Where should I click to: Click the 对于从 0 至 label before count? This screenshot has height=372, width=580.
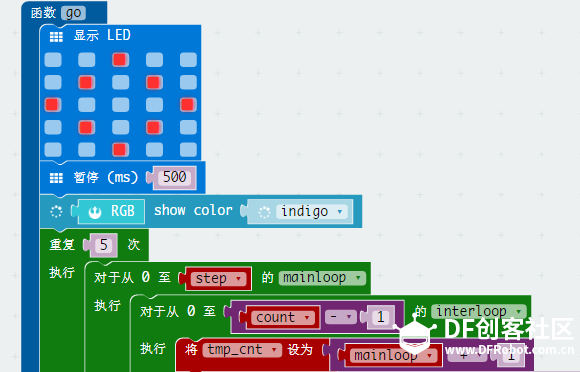pyautogui.click(x=178, y=311)
